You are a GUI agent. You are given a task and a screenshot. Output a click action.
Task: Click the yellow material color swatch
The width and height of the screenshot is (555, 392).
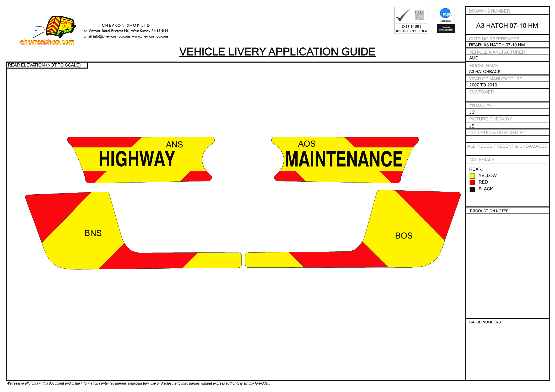click(x=472, y=176)
